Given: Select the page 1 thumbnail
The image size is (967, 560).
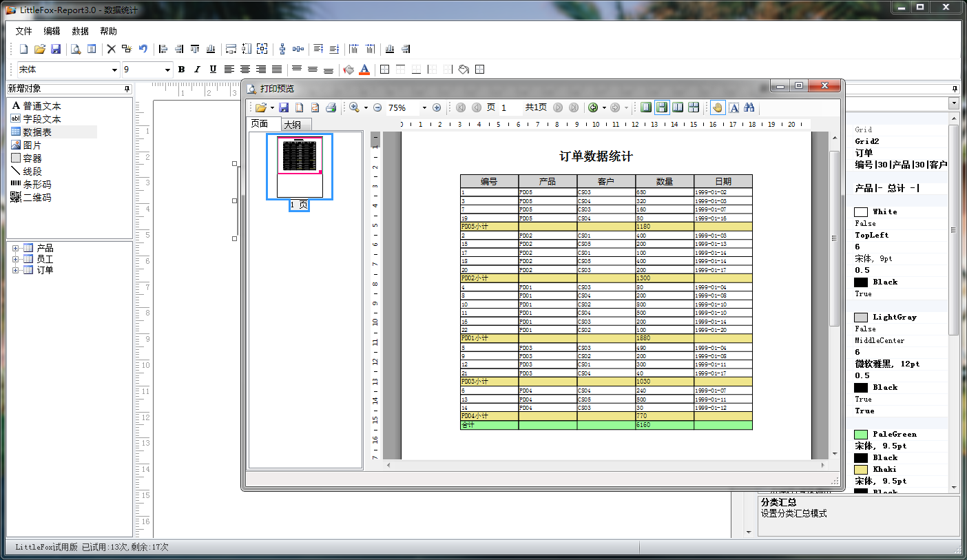Looking at the screenshot, I should point(300,167).
